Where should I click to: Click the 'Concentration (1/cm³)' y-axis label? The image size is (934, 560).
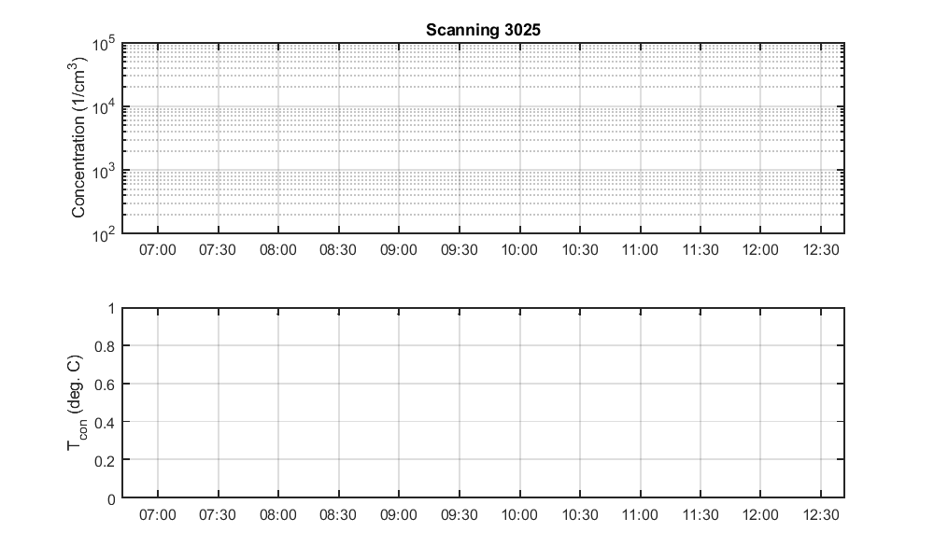click(79, 138)
